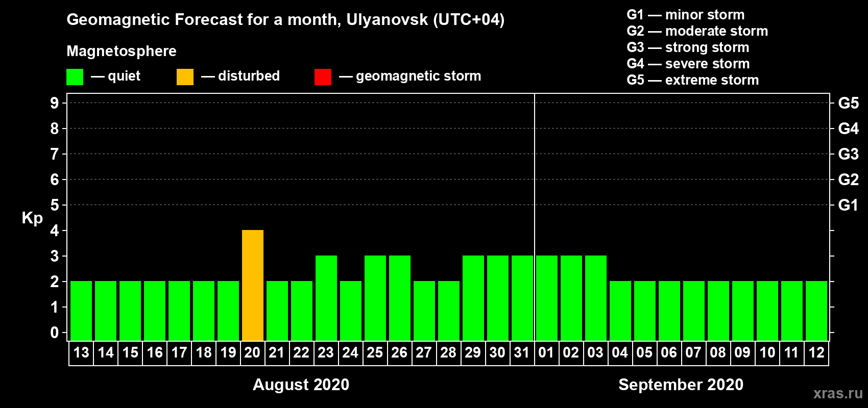This screenshot has width=868, height=408.
Task: Click date label 24 on axis
Action: click(350, 353)
